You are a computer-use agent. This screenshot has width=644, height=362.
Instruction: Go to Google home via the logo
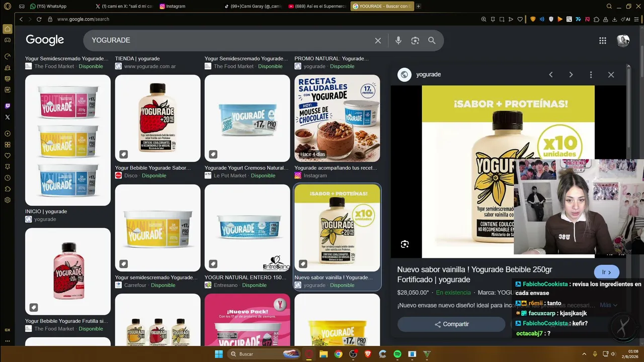(x=45, y=40)
